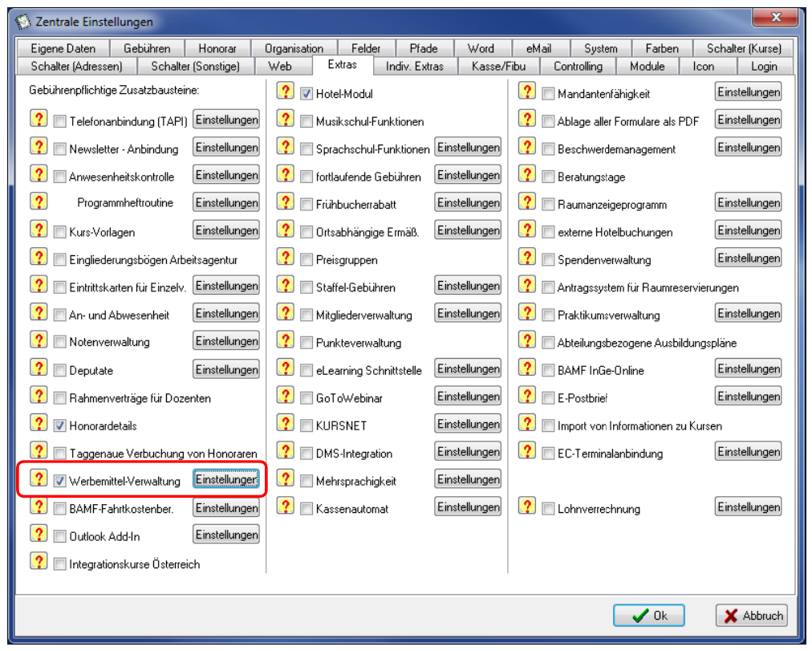This screenshot has height=651, width=812.
Task: Click the Kassenautomat help icon
Action: pyautogui.click(x=286, y=507)
